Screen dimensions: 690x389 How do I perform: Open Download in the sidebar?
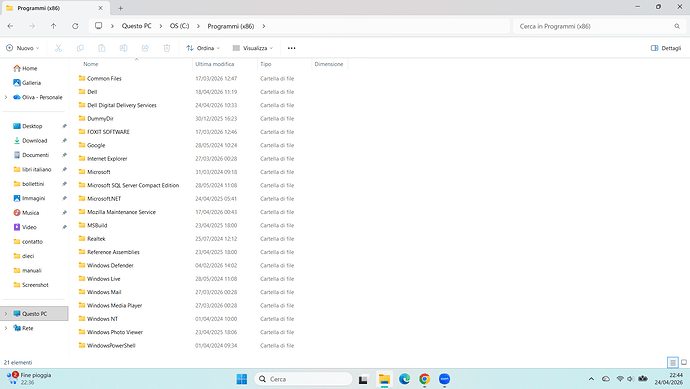click(34, 140)
